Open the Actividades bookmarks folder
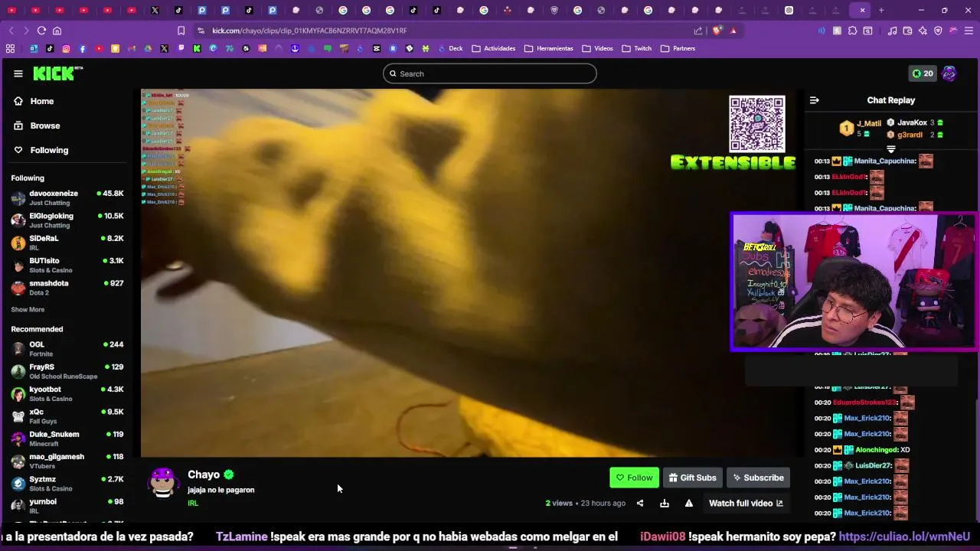Screen dimensions: 980x551 [494, 48]
